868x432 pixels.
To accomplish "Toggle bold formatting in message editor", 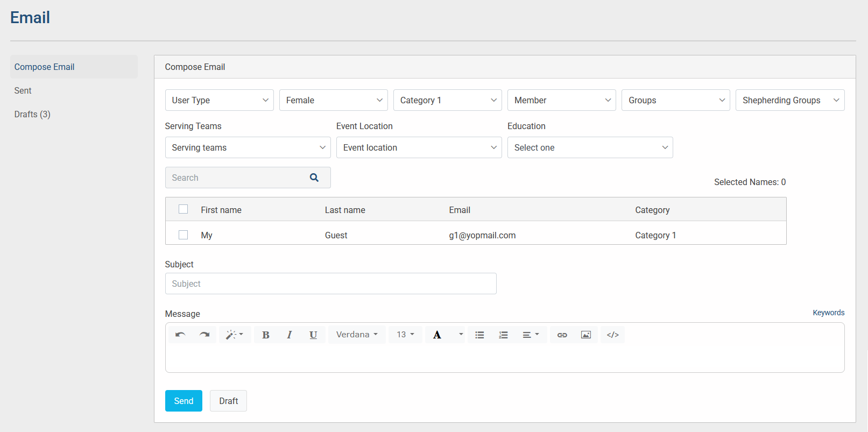I will pos(266,335).
